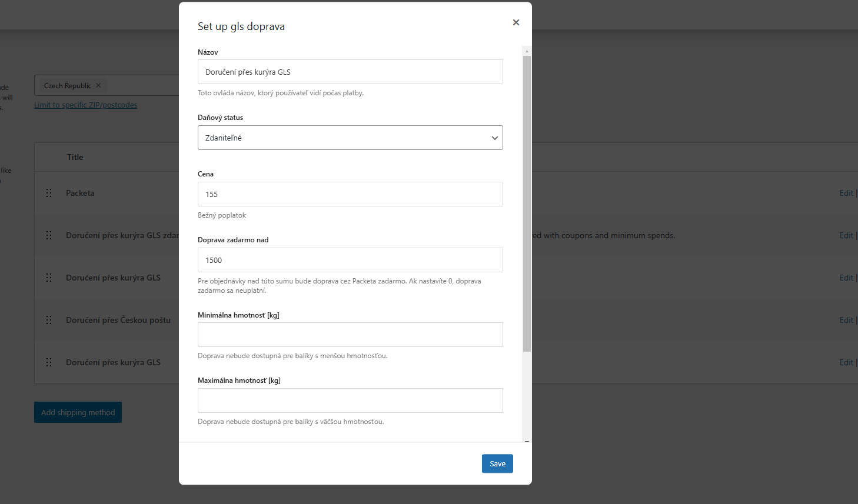Save the shipping method settings
The image size is (858, 504).
[x=497, y=463]
